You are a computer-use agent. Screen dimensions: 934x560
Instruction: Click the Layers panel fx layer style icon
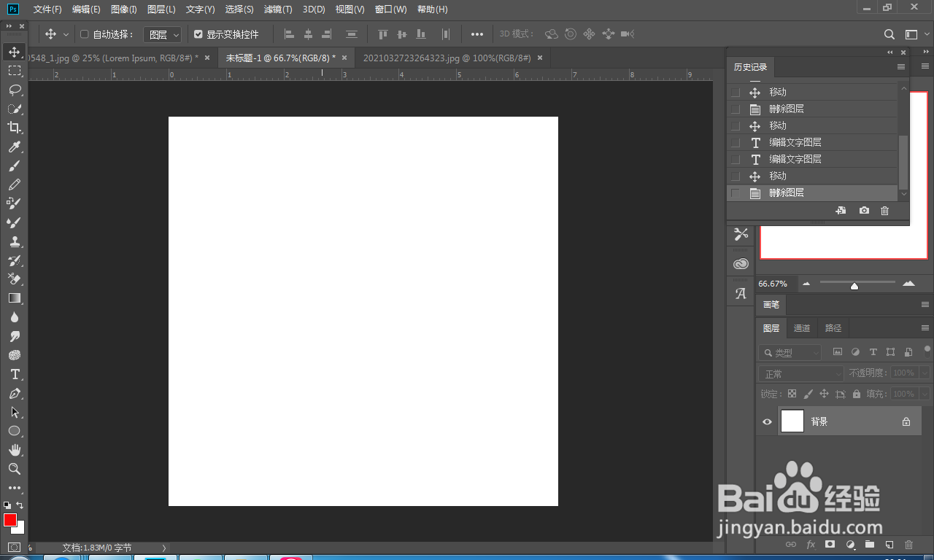point(811,545)
